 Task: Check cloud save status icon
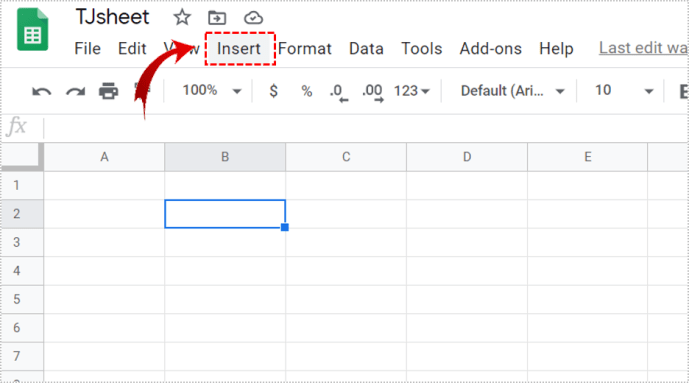tap(253, 18)
